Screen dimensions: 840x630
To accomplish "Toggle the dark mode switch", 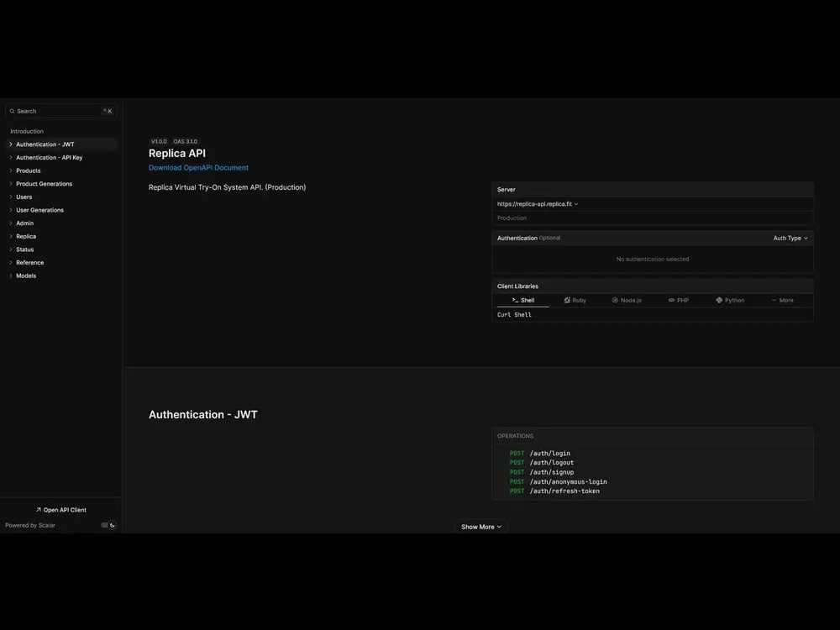I will tap(108, 526).
